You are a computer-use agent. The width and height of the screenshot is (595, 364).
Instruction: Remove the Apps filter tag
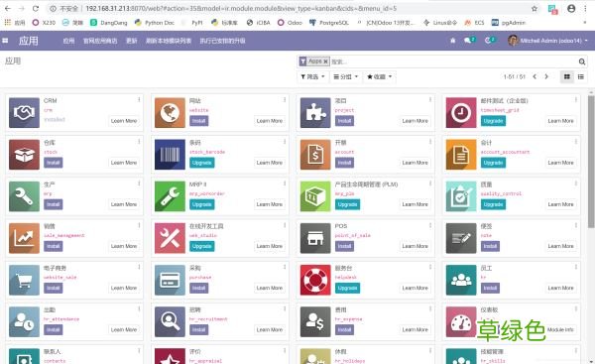point(325,61)
